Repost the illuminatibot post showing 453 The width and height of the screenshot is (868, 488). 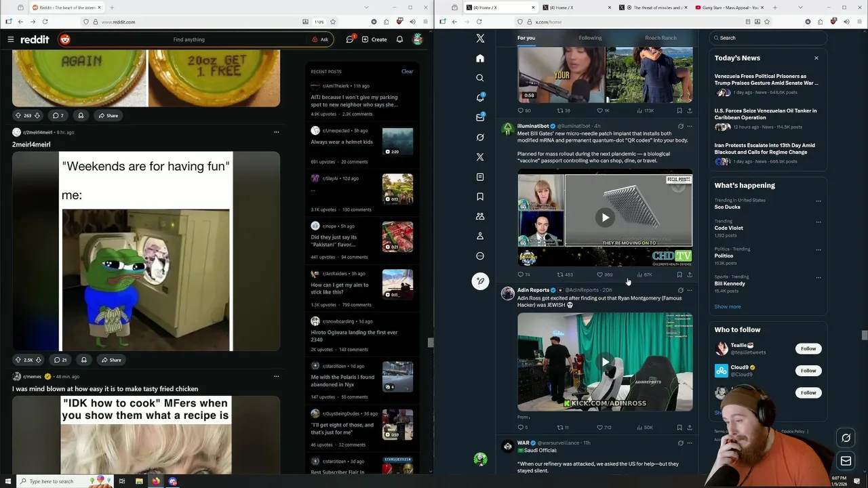pos(564,274)
